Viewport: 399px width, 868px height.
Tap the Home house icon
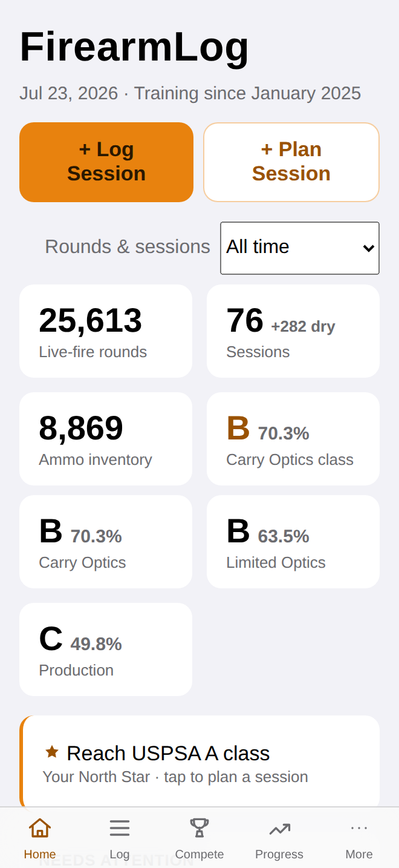click(x=40, y=827)
